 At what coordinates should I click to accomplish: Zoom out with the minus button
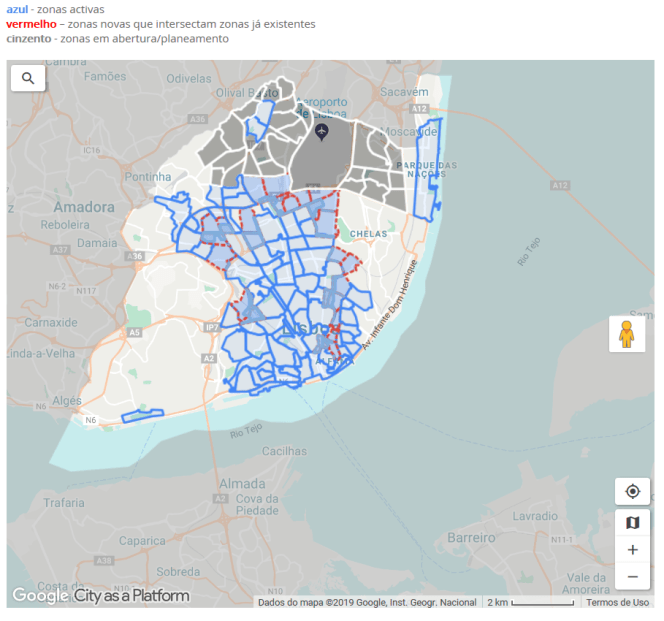(x=632, y=577)
